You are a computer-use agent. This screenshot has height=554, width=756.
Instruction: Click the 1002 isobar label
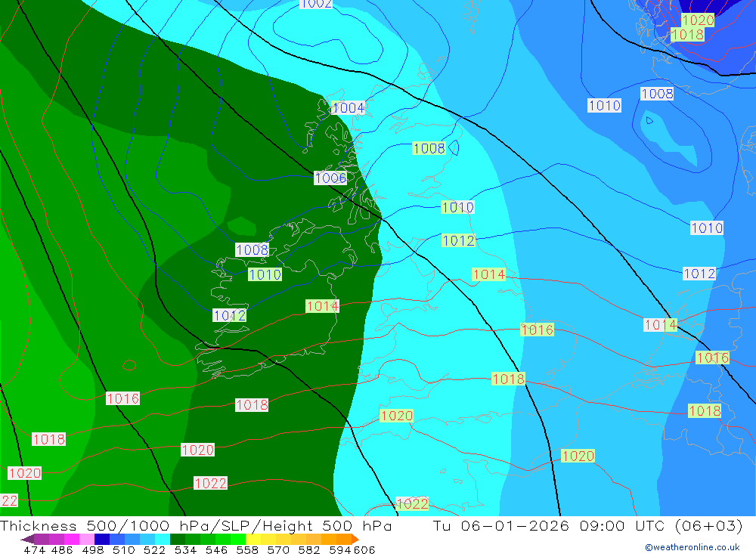pyautogui.click(x=316, y=4)
